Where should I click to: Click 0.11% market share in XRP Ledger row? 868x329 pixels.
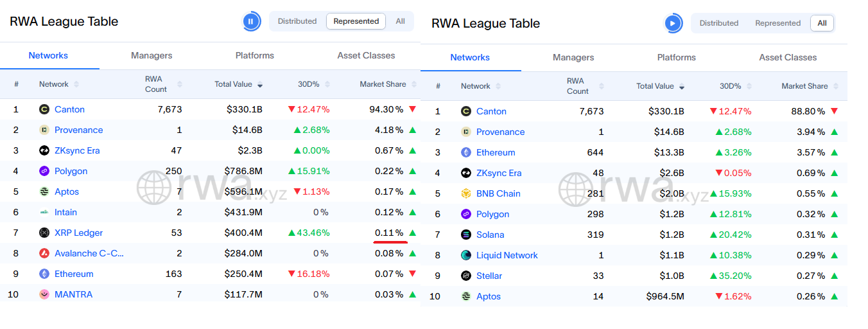[389, 233]
